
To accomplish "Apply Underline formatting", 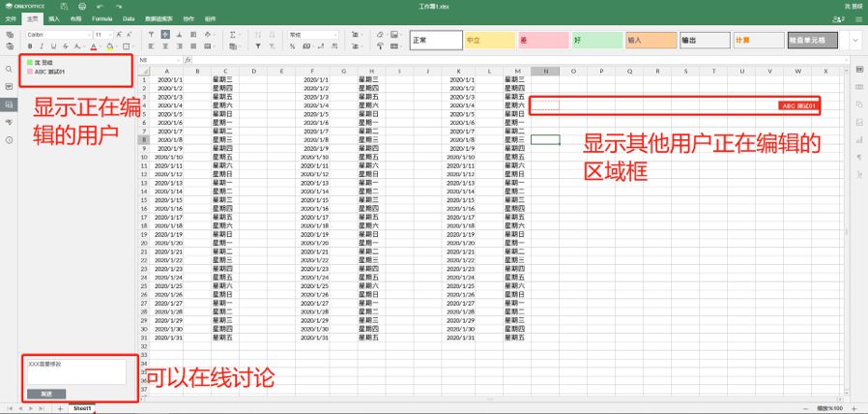I will pos(52,46).
